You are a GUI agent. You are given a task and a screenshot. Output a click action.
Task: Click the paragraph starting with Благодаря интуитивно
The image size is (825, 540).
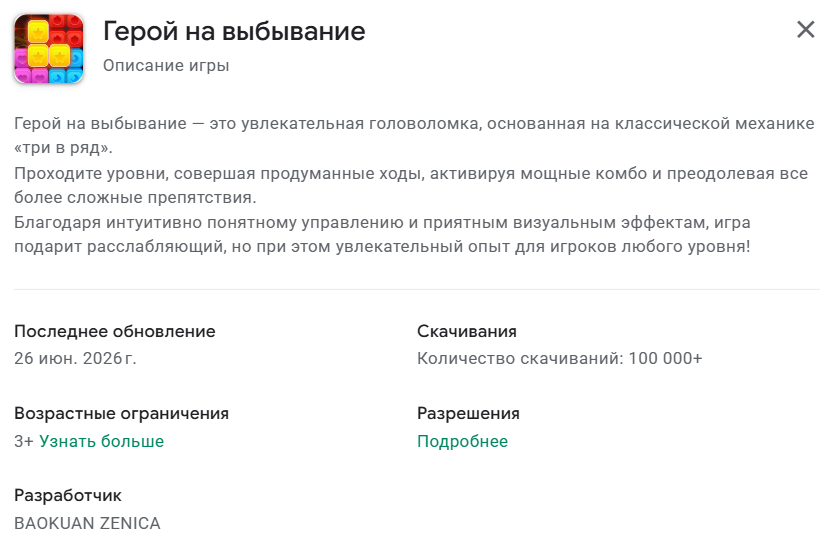(x=383, y=234)
